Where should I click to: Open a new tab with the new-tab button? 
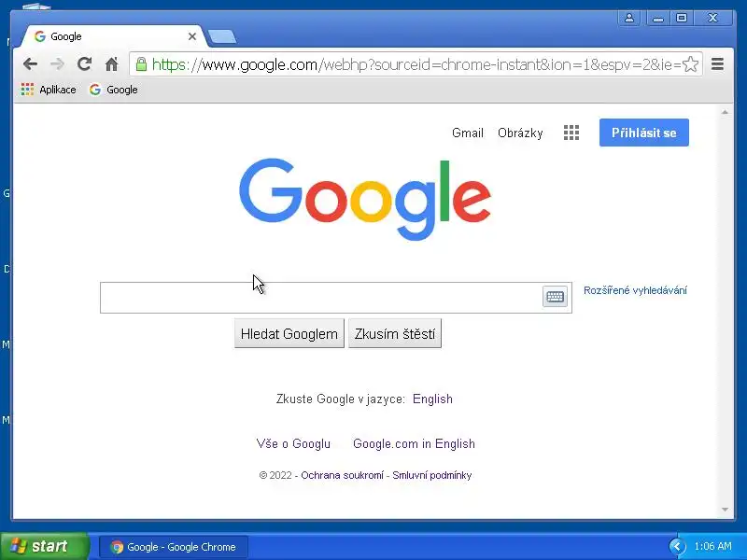(222, 36)
